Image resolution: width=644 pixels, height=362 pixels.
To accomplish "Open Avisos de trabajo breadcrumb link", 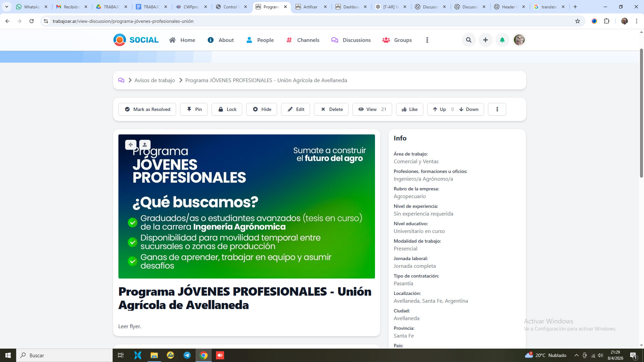I will [155, 80].
